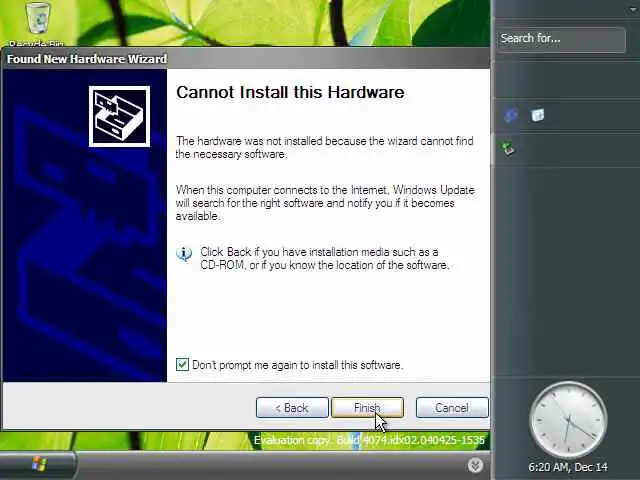This screenshot has width=640, height=480.
Task: Click the blue globe icon in sidebar
Action: (x=511, y=115)
